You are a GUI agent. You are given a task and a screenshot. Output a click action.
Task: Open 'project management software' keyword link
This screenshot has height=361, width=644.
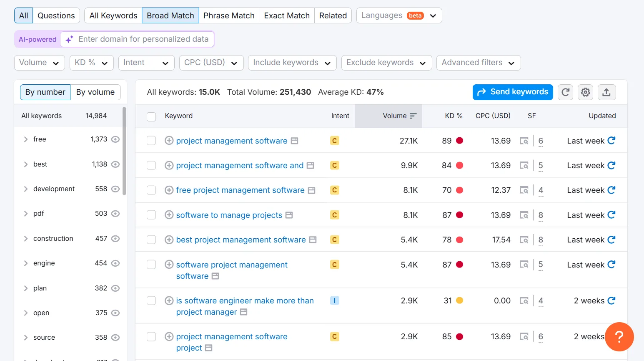pos(232,141)
